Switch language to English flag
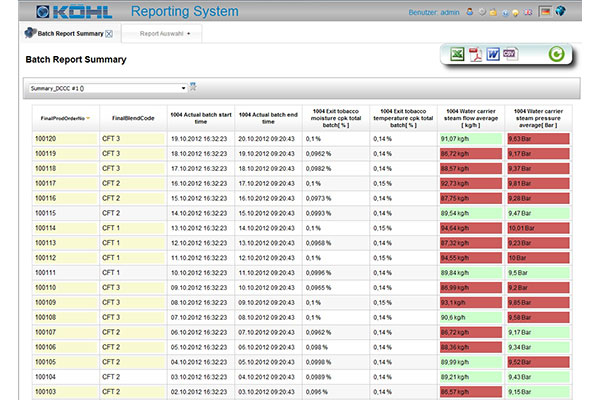Viewport: 600px width, 400px height. (x=529, y=12)
